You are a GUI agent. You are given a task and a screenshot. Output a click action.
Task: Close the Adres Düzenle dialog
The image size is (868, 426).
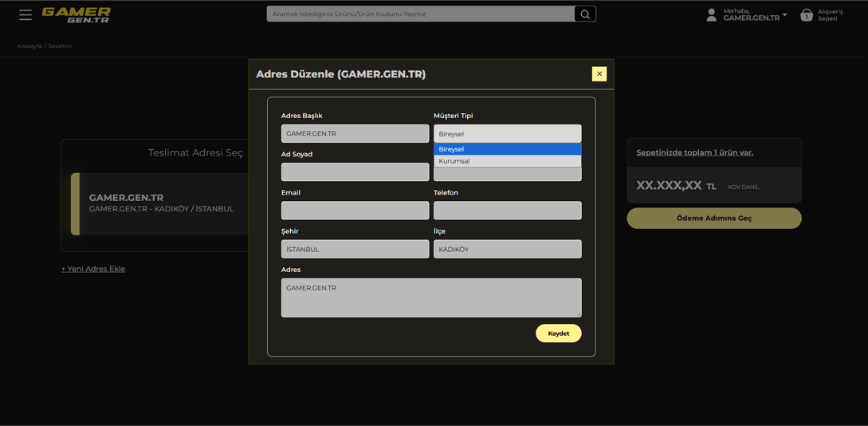click(599, 74)
